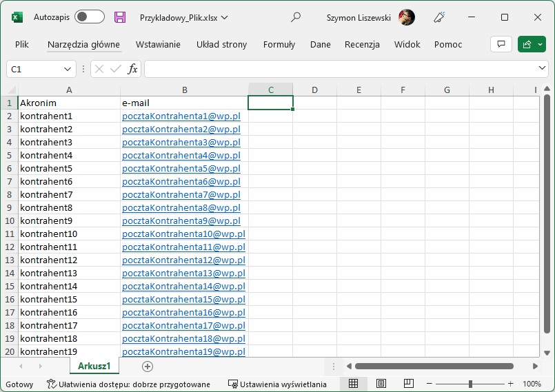Screen dimensions: 555x392
Task: Click the Akronim header cell
Action: pyautogui.click(x=69, y=103)
